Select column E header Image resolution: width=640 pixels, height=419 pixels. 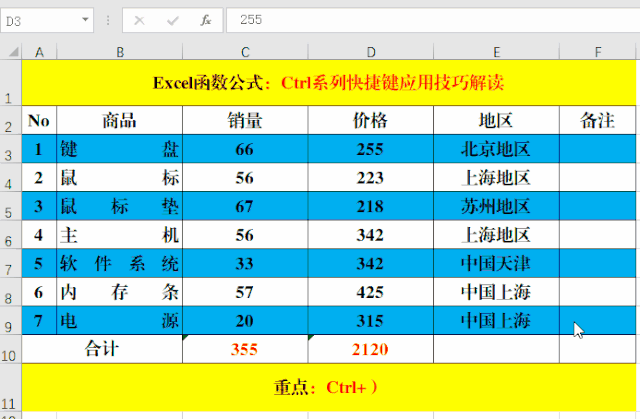click(x=496, y=52)
